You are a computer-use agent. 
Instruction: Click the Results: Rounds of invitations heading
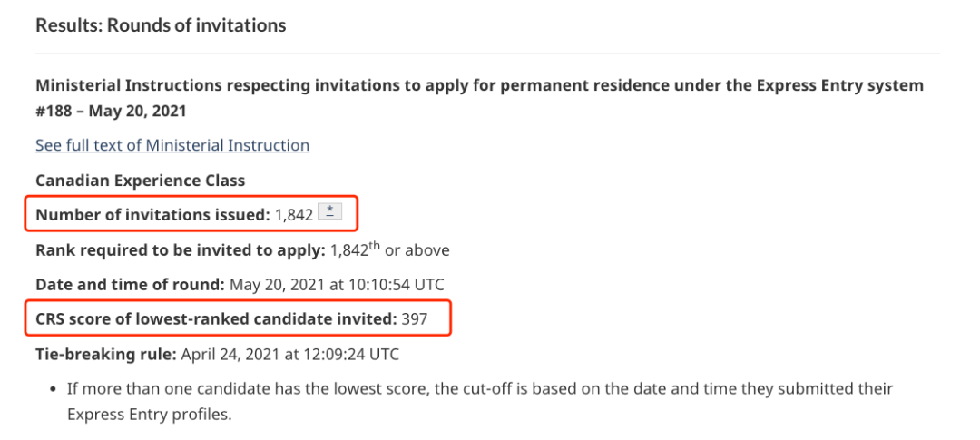click(161, 25)
